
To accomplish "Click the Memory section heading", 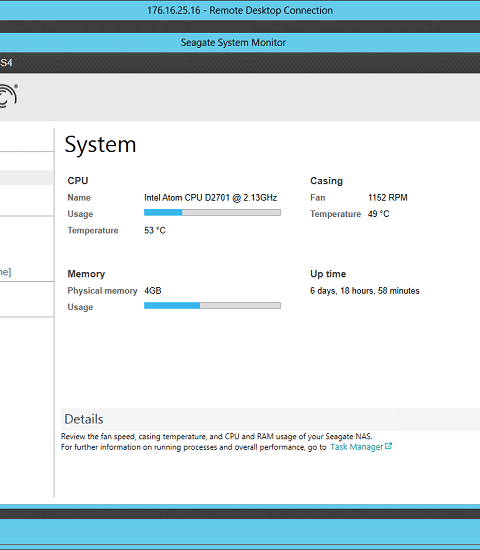I will click(x=86, y=274).
